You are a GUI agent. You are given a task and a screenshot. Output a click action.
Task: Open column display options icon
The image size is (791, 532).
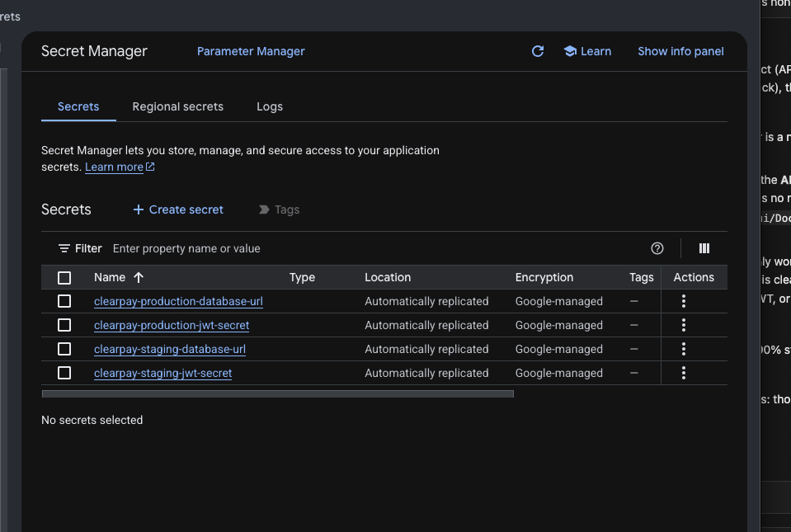[x=704, y=248]
